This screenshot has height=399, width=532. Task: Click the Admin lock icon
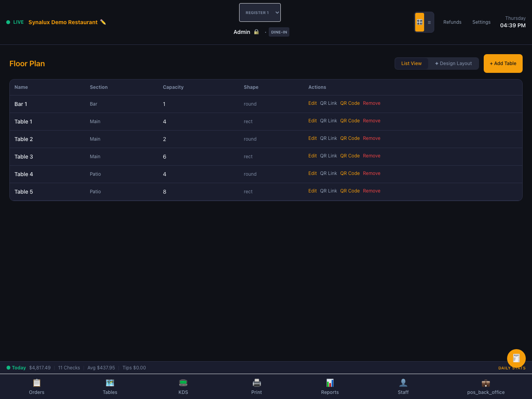256,32
